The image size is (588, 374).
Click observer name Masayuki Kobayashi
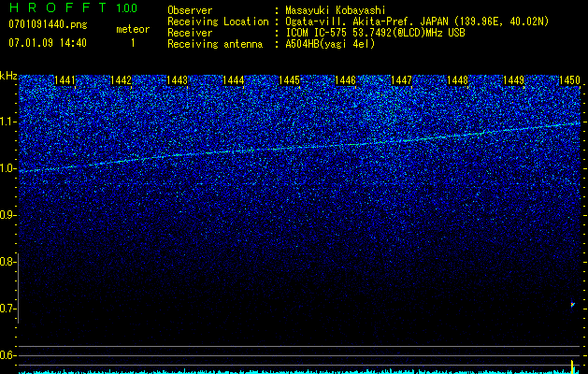[336, 10]
